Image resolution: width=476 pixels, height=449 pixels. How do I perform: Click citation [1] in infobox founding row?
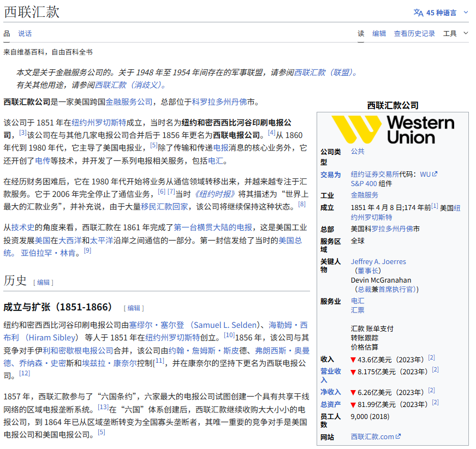coord(435,206)
